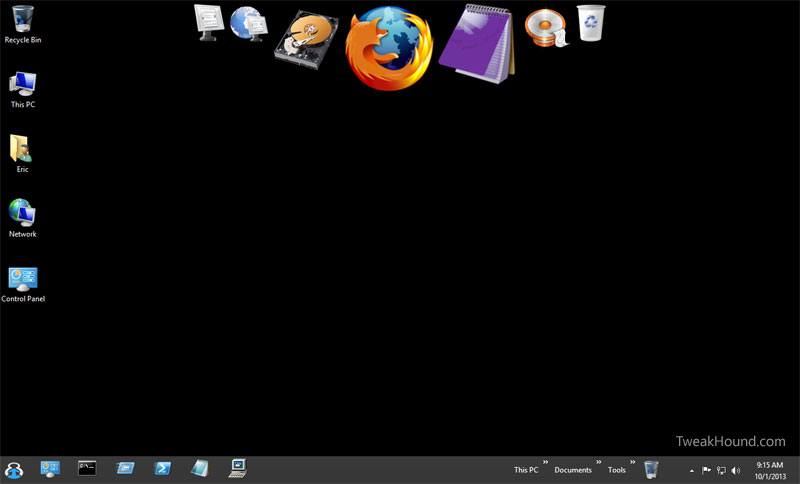Open the clock showing 9:15 AM
Image resolution: width=800 pixels, height=484 pixels.
click(x=770, y=470)
